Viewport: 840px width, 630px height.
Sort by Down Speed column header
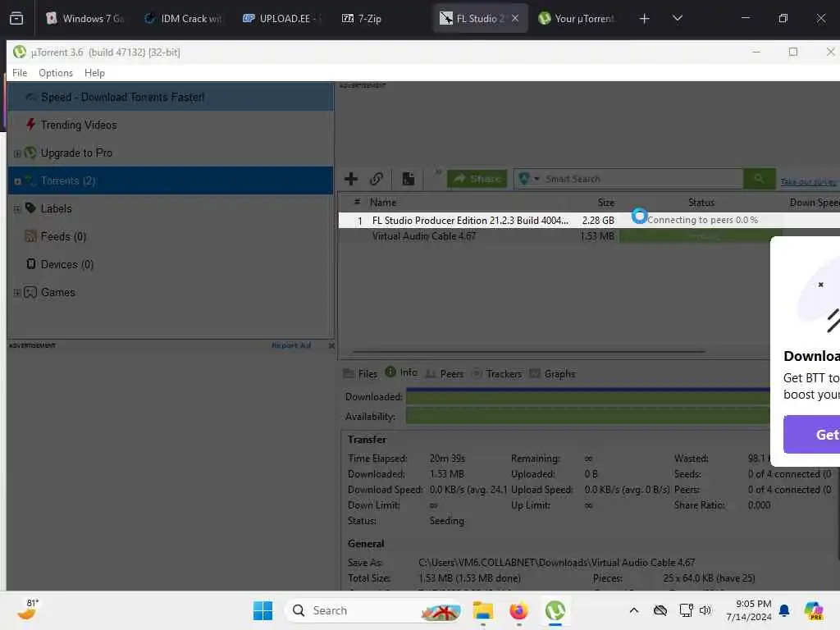[815, 203]
